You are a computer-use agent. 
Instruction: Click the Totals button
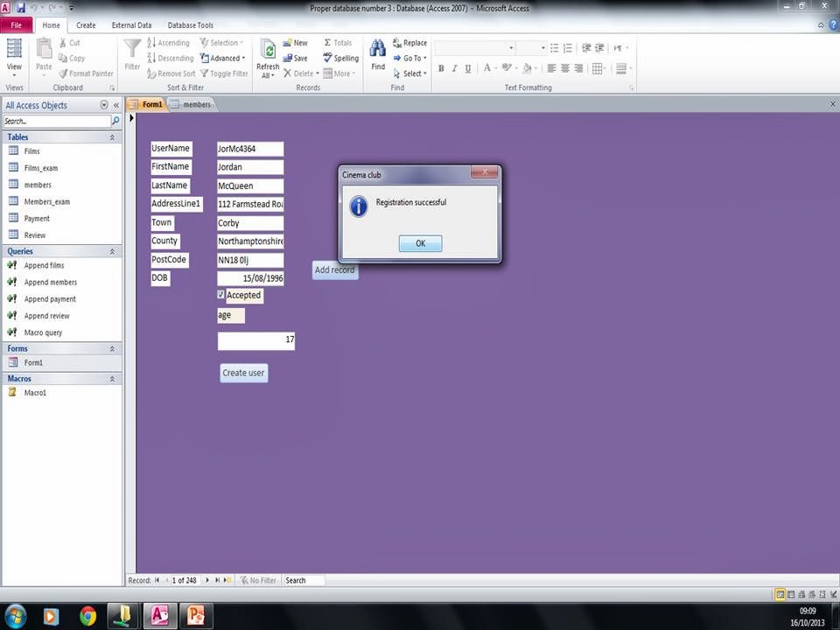pos(338,43)
